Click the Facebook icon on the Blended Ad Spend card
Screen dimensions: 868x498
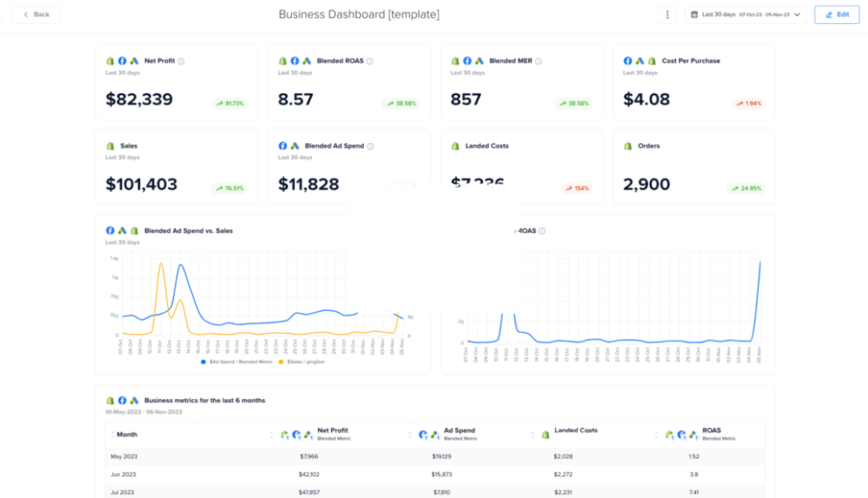pyautogui.click(x=282, y=145)
